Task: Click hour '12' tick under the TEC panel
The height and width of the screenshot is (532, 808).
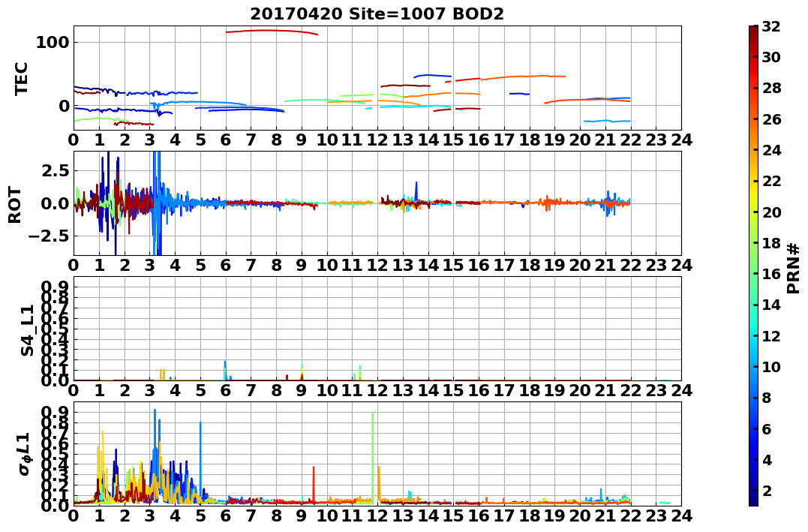Action: pos(377,140)
